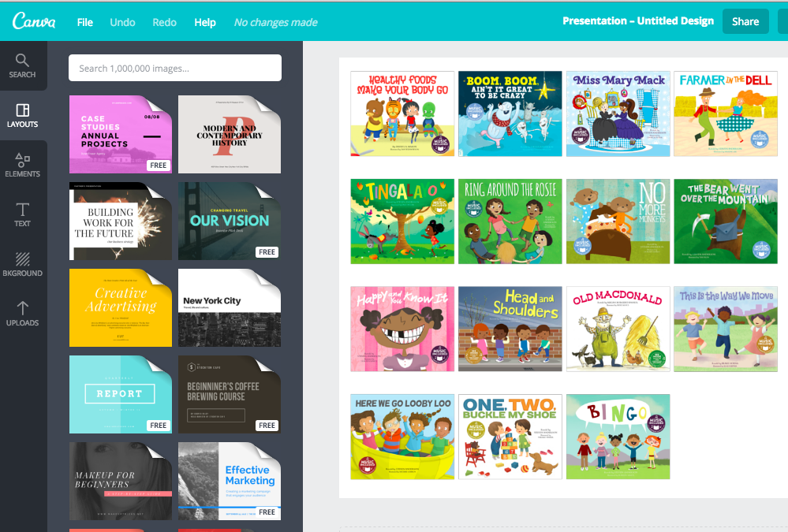
Task: Open the Uploads panel in sidebar
Action: (22, 314)
